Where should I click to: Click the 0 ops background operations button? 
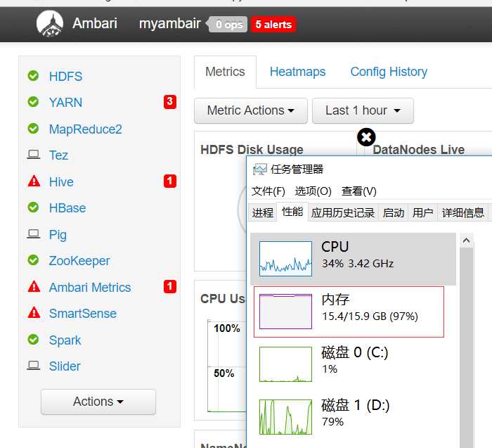pos(228,25)
